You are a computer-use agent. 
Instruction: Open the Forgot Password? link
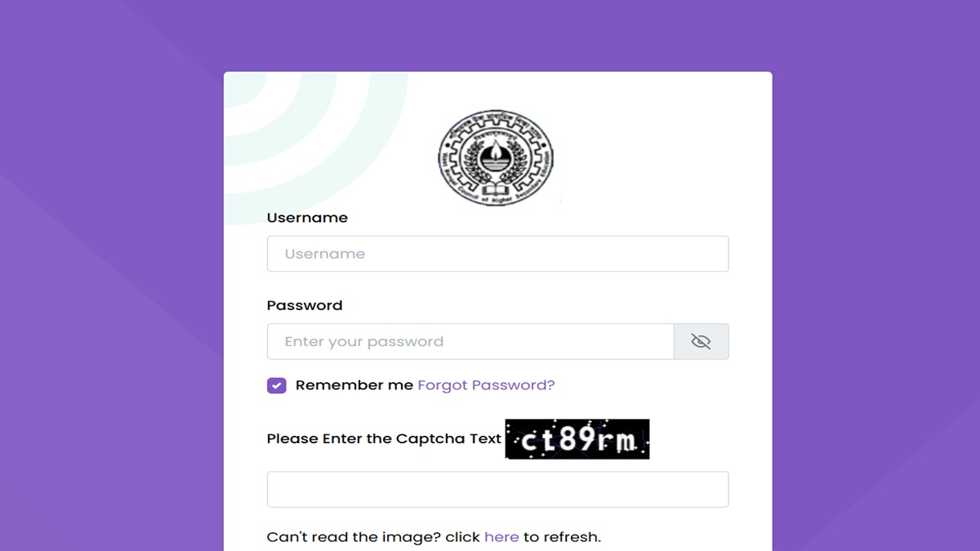point(486,385)
